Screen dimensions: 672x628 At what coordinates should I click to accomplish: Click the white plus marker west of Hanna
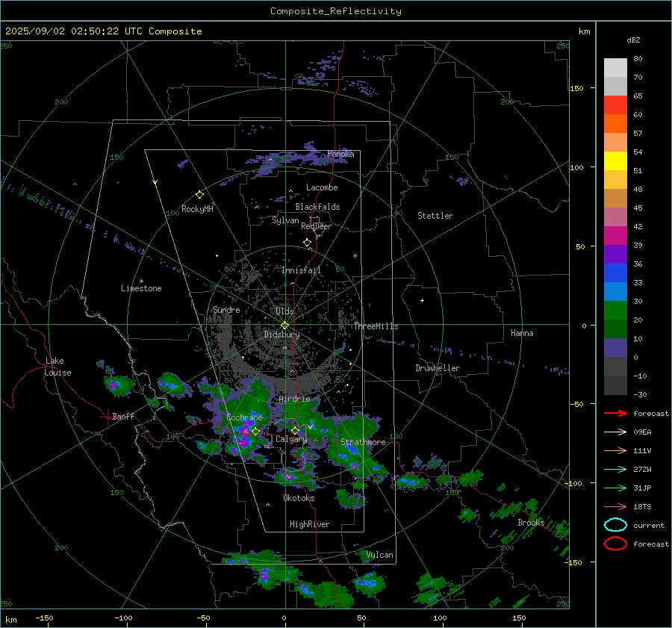(422, 300)
